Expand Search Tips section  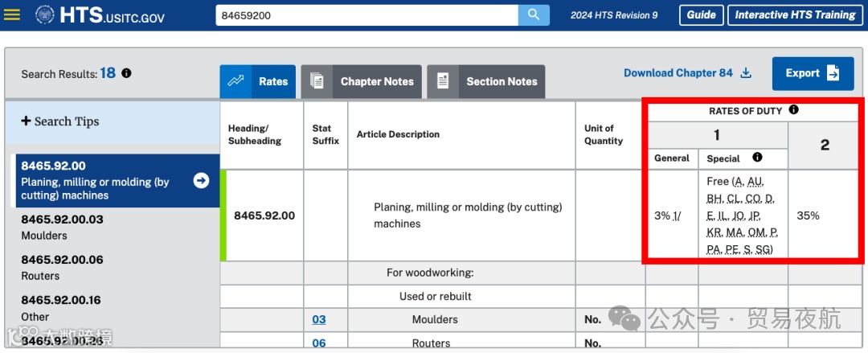pyautogui.click(x=61, y=121)
